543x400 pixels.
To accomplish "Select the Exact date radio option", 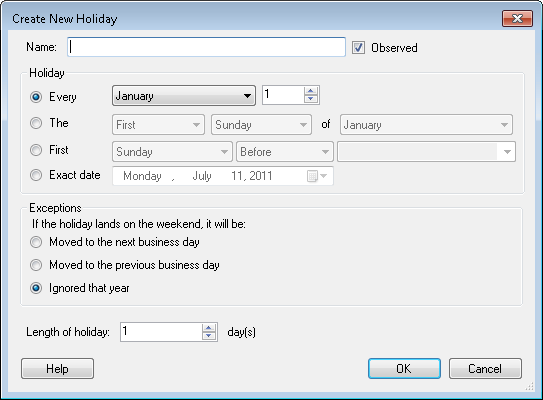I will pos(36,175).
